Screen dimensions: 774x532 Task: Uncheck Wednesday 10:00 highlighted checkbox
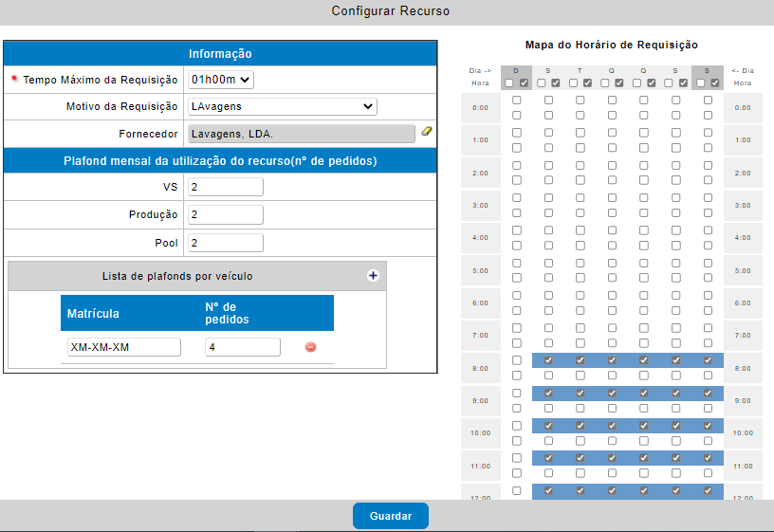[x=612, y=426]
